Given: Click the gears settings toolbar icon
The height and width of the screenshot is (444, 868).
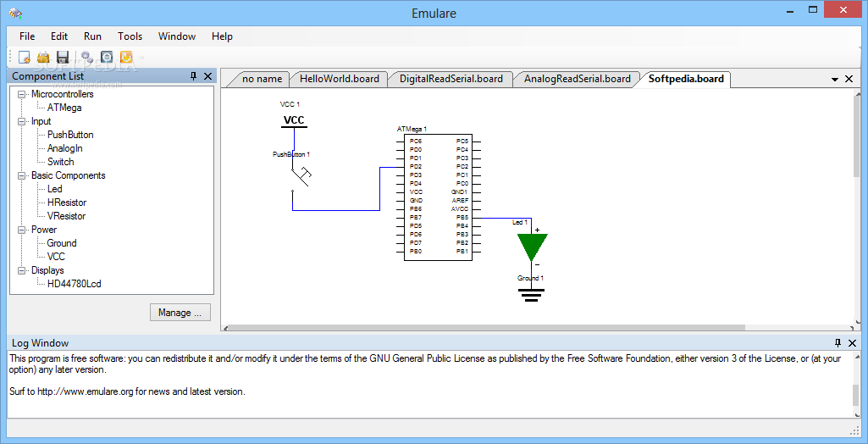Looking at the screenshot, I should tap(87, 57).
